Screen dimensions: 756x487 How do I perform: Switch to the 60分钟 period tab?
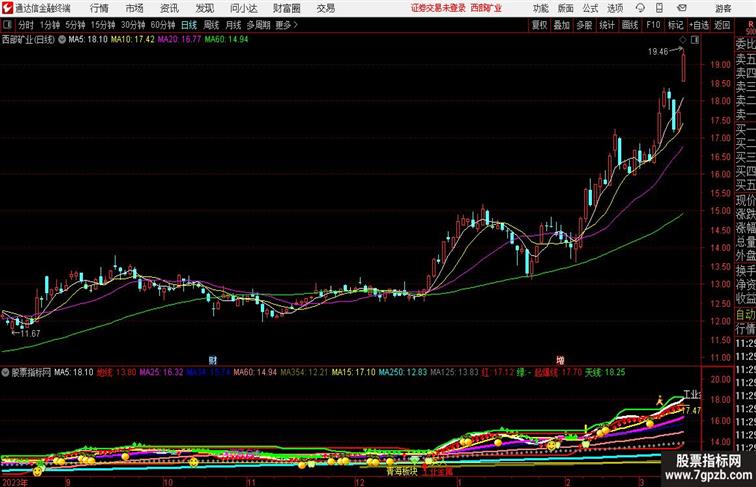click(163, 25)
